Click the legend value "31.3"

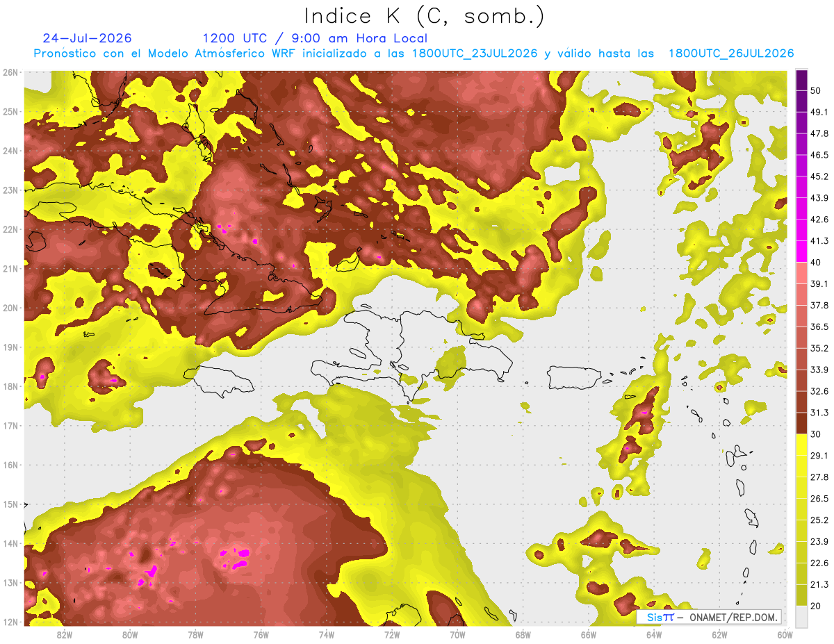click(x=819, y=413)
